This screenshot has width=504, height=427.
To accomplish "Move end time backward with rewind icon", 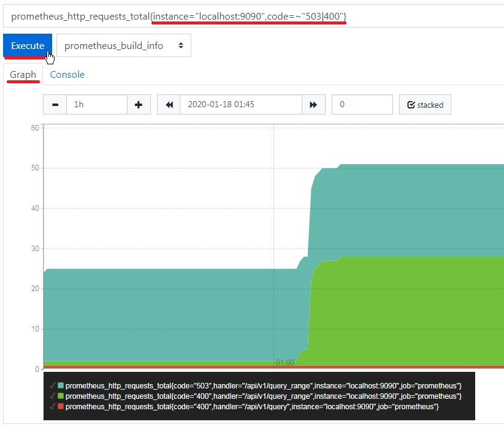I will click(x=169, y=105).
